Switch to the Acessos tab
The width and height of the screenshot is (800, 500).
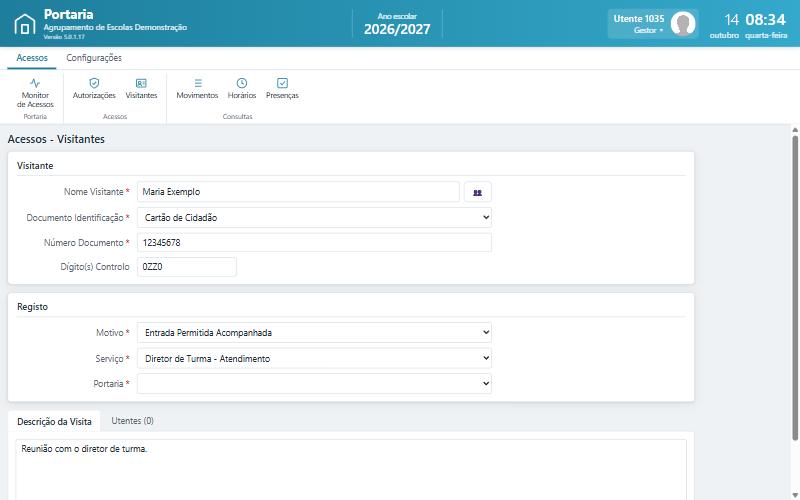coord(32,58)
